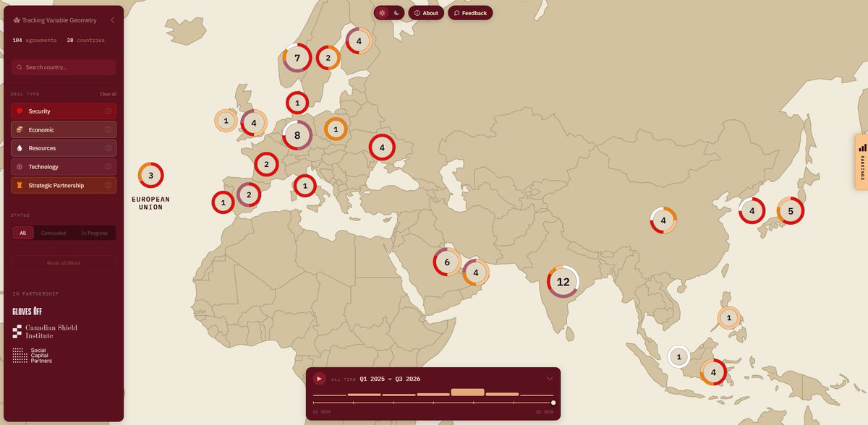Screen dimensions: 868x425
Task: Select the India marker showing 12 agreements
Action: tap(563, 282)
